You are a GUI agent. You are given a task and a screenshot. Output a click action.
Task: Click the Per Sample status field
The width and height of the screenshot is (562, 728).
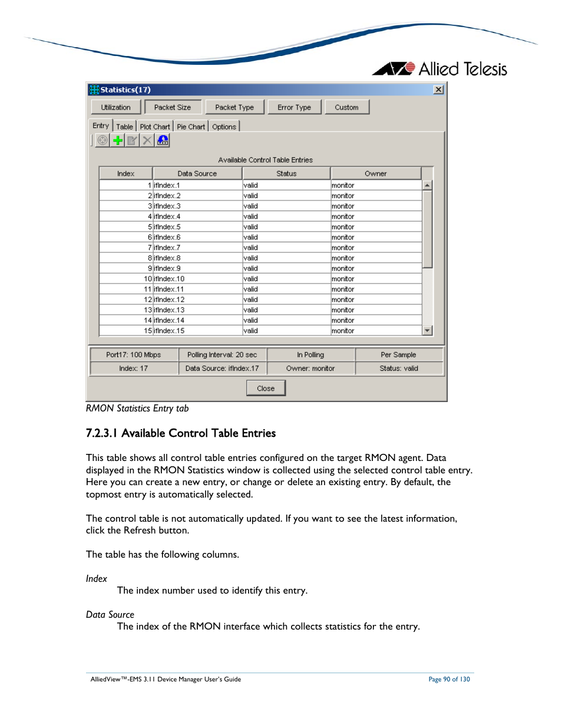399,355
